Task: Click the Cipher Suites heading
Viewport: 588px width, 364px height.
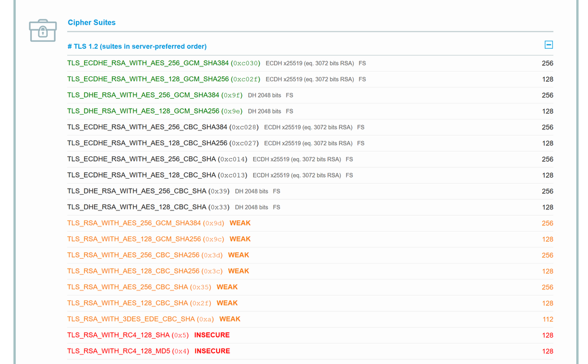Action: [x=91, y=22]
